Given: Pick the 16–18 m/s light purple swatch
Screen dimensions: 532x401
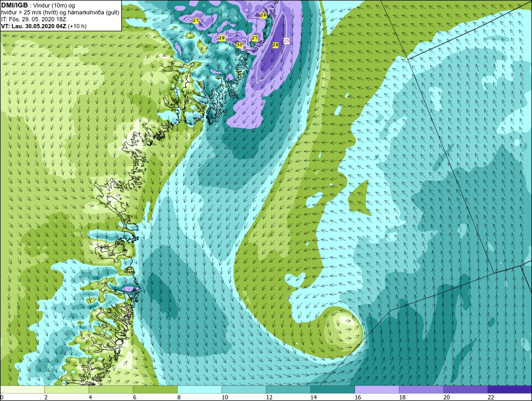Looking at the screenshot, I should click(377, 389).
